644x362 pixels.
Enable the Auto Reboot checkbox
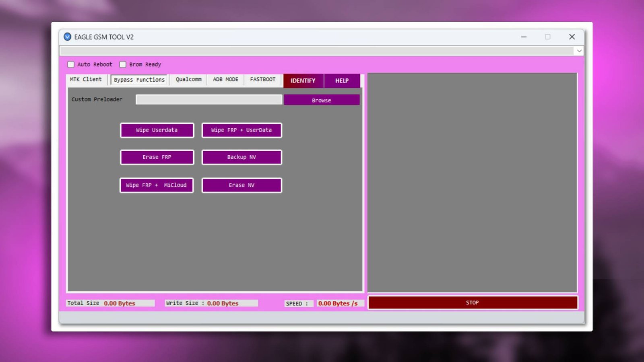(71, 64)
